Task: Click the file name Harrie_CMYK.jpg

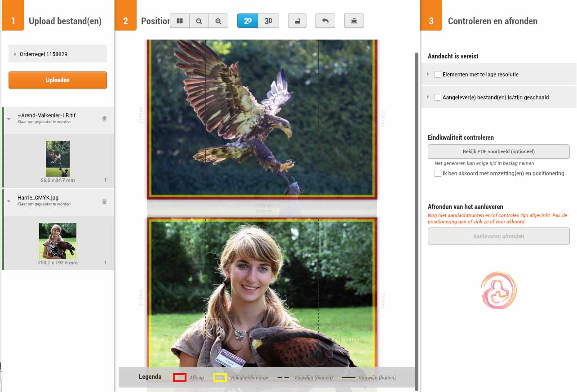Action: (x=38, y=197)
